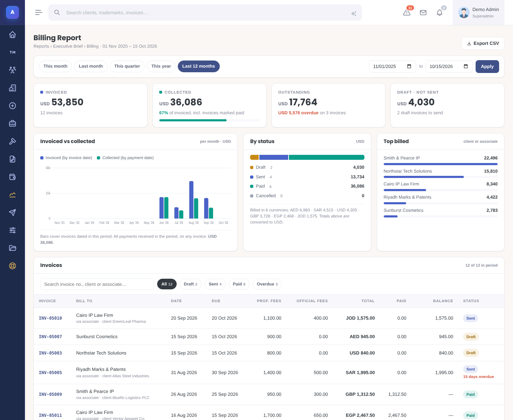
Task: Click the global search field
Action: (x=205, y=12)
